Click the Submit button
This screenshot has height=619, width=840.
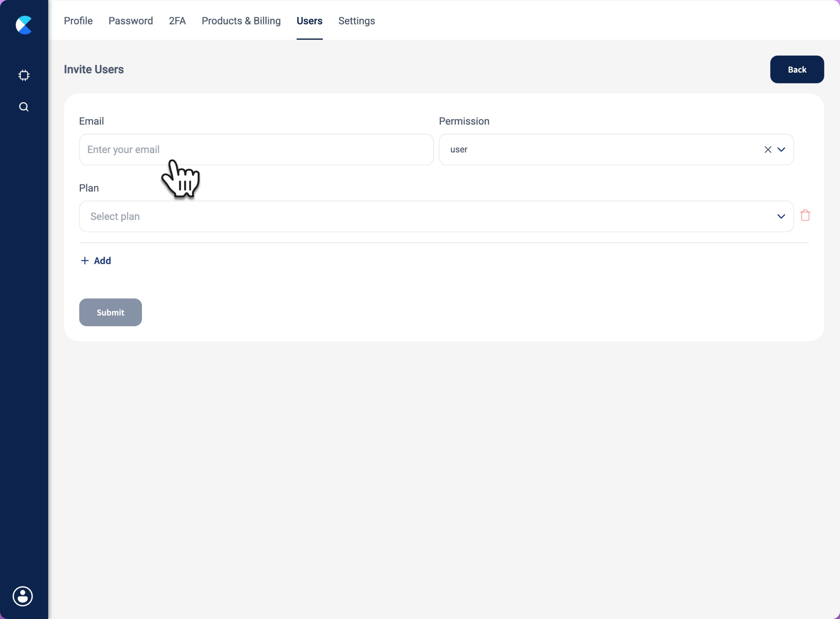(x=110, y=312)
